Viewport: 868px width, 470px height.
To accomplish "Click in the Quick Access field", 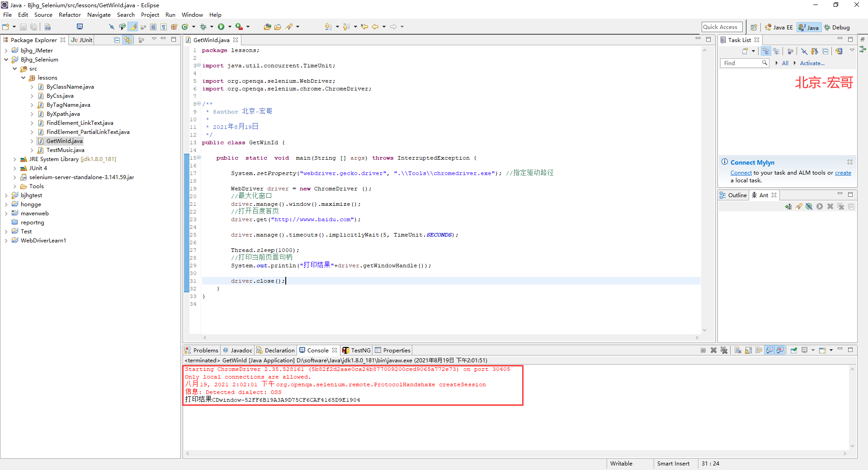I will coord(722,27).
